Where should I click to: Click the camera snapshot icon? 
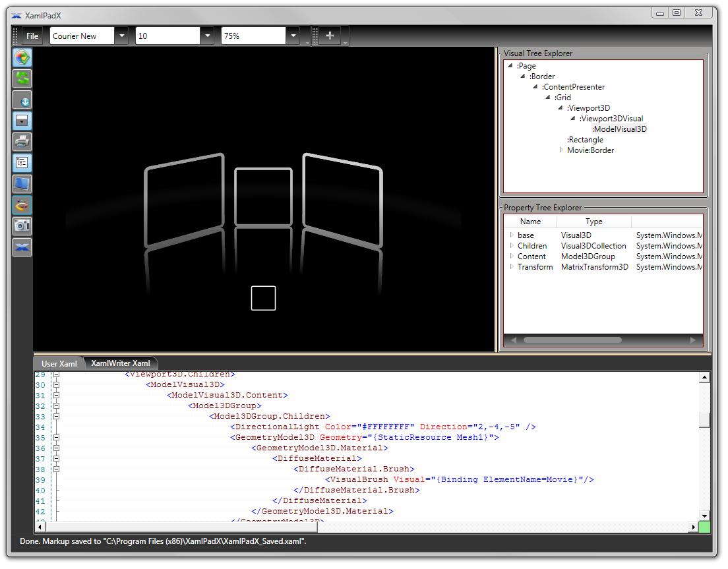[22, 226]
